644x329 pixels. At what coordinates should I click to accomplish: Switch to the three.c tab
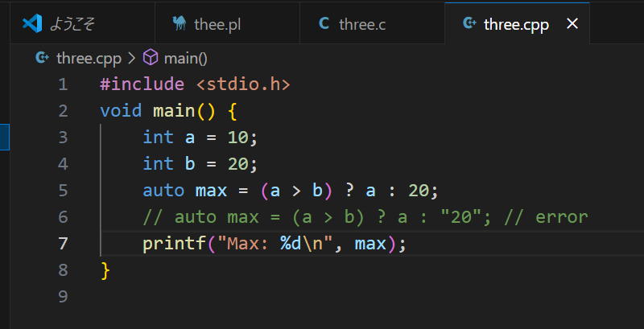tap(362, 24)
